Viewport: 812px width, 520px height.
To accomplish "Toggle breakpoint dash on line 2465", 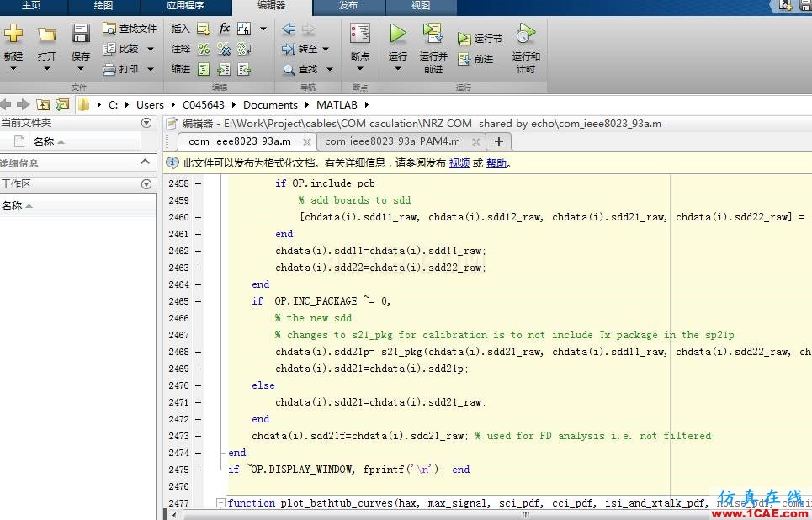I will pyautogui.click(x=199, y=301).
